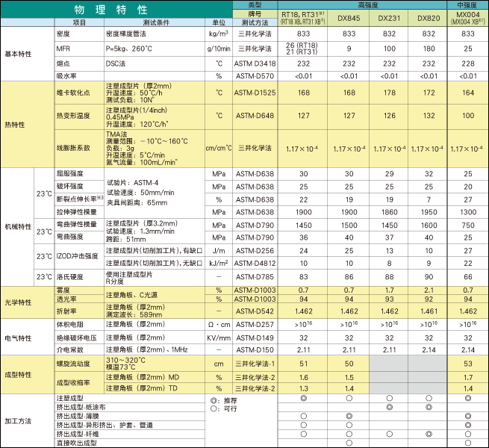Click the P=5kg、260°C test condition cell
The width and height of the screenshot is (489, 448).
click(x=129, y=49)
